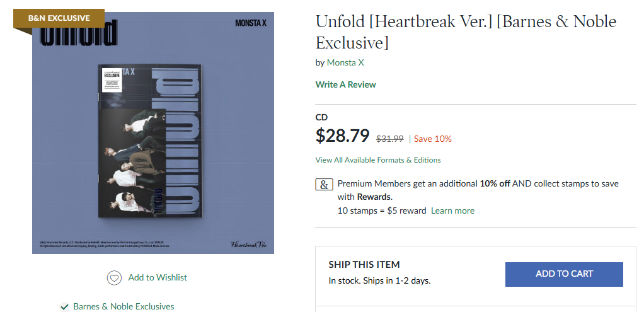Screen dimensions: 644x312
Task: Open the Monsta X artist link
Action: point(345,62)
